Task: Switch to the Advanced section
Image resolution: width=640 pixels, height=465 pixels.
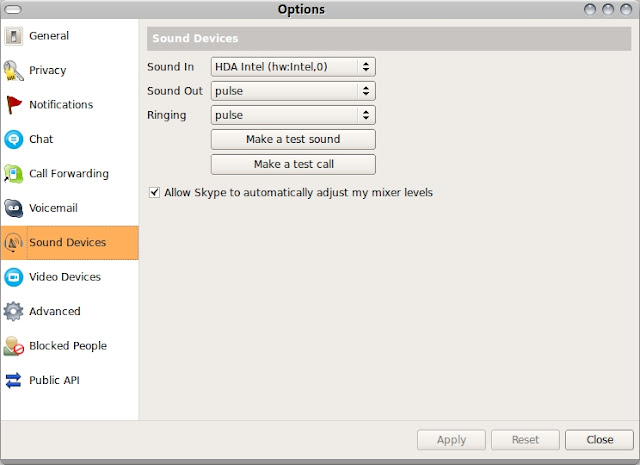Action: [70, 311]
